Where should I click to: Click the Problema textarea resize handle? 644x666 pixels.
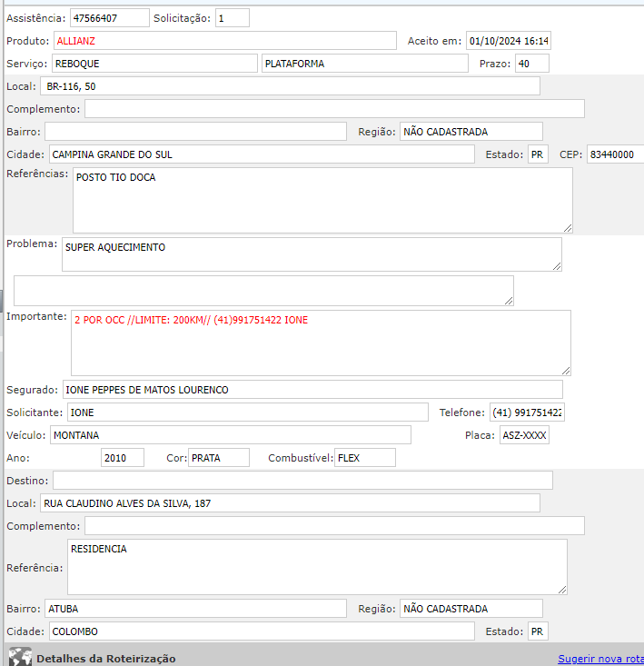pos(557,266)
